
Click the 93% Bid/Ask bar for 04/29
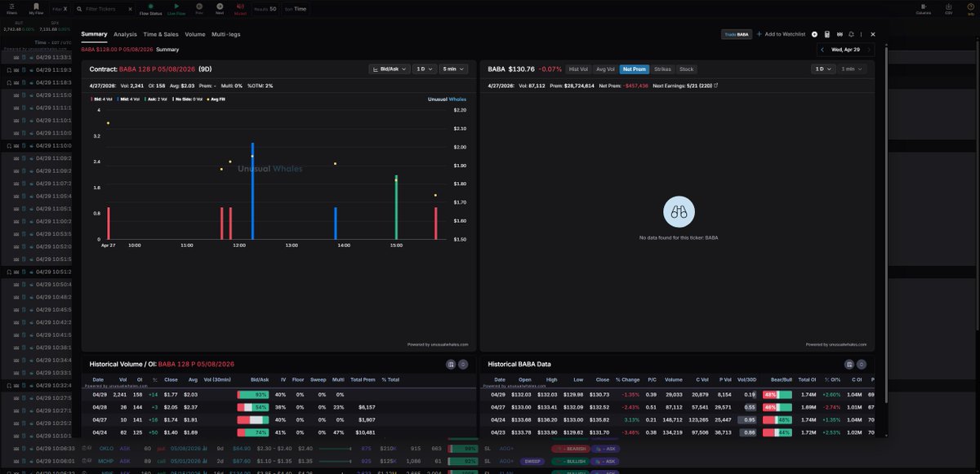pyautogui.click(x=253, y=394)
